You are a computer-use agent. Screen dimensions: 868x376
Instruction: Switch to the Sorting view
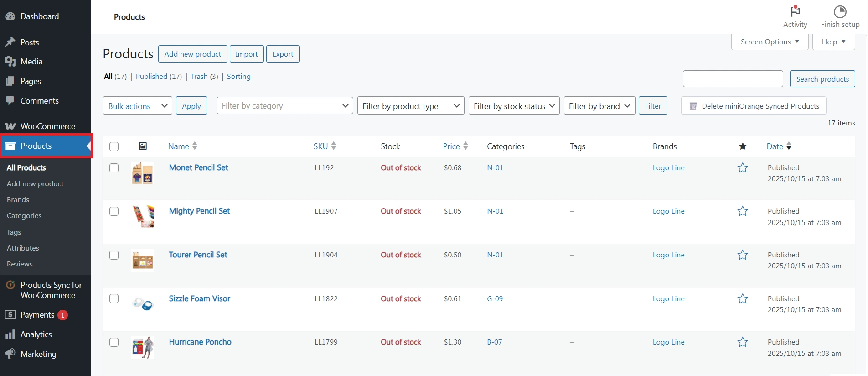239,77
